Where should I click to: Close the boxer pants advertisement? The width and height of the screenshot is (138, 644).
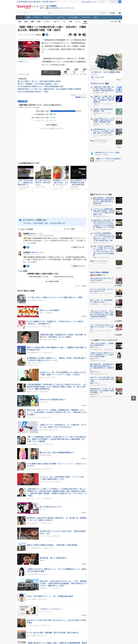click(x=121, y=80)
